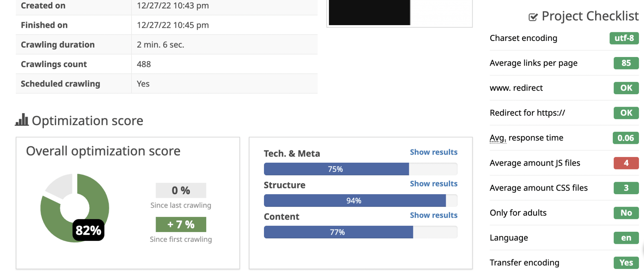Show results for Content
The height and width of the screenshot is (274, 644).
433,215
